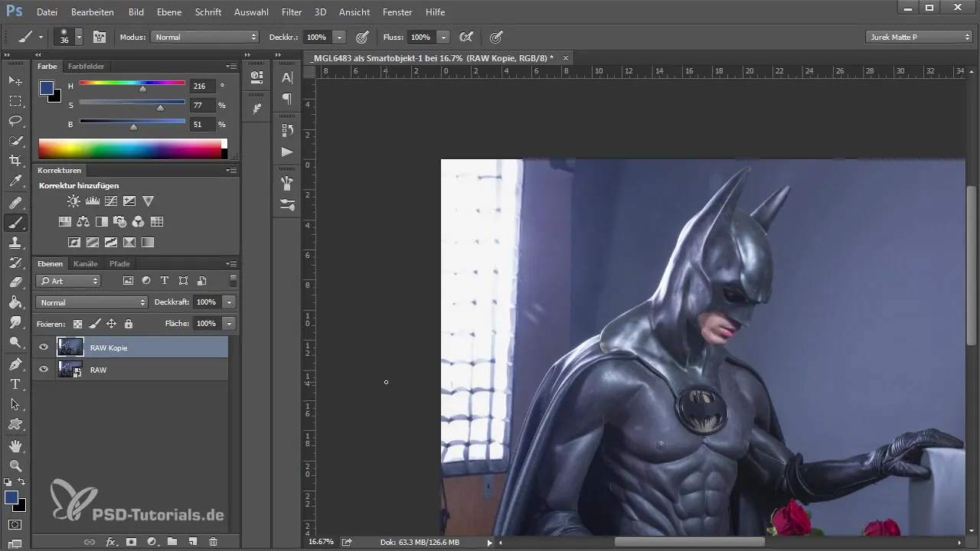Add a Channel Mixer adjustment
The width and height of the screenshot is (980, 551).
pos(139,222)
